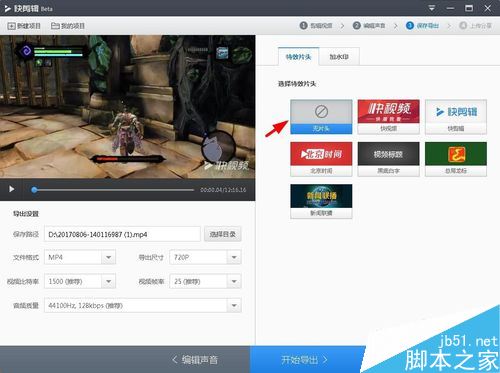
Task: Close the application window
Action: click(488, 8)
